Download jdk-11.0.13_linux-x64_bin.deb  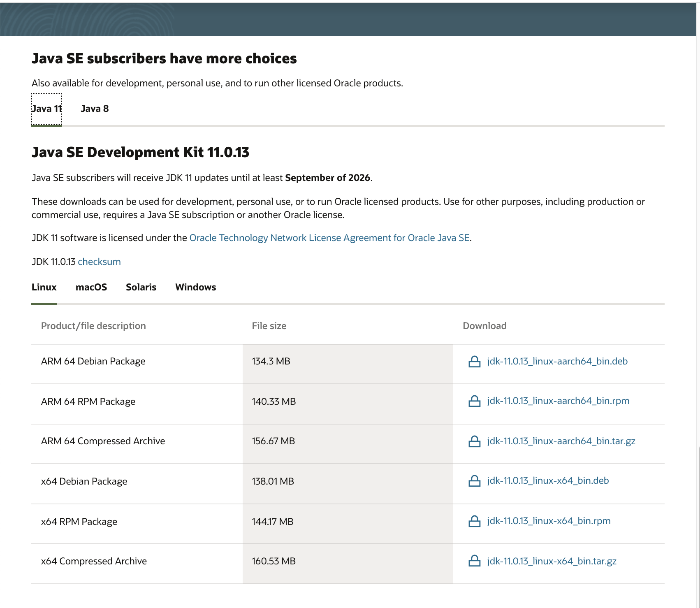[x=548, y=480]
